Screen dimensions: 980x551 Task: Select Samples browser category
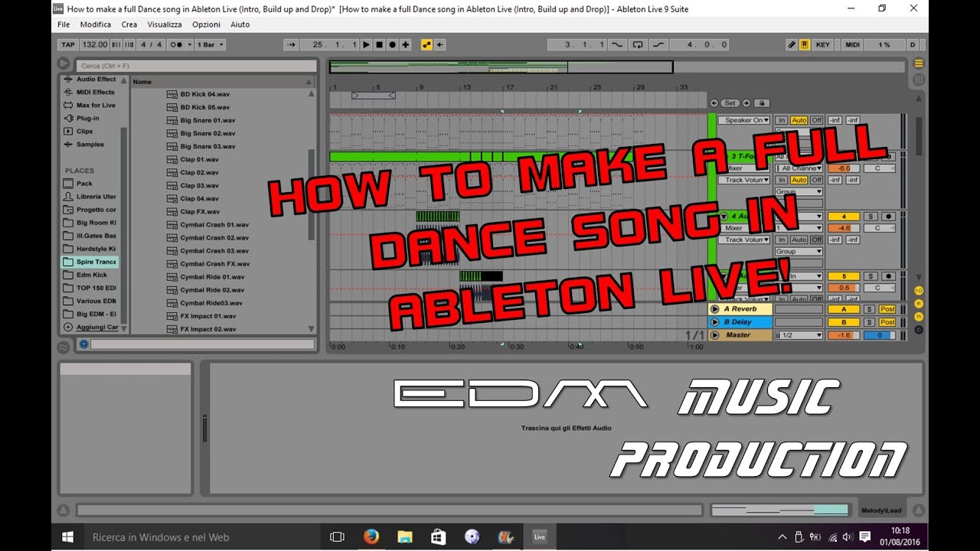point(84,144)
